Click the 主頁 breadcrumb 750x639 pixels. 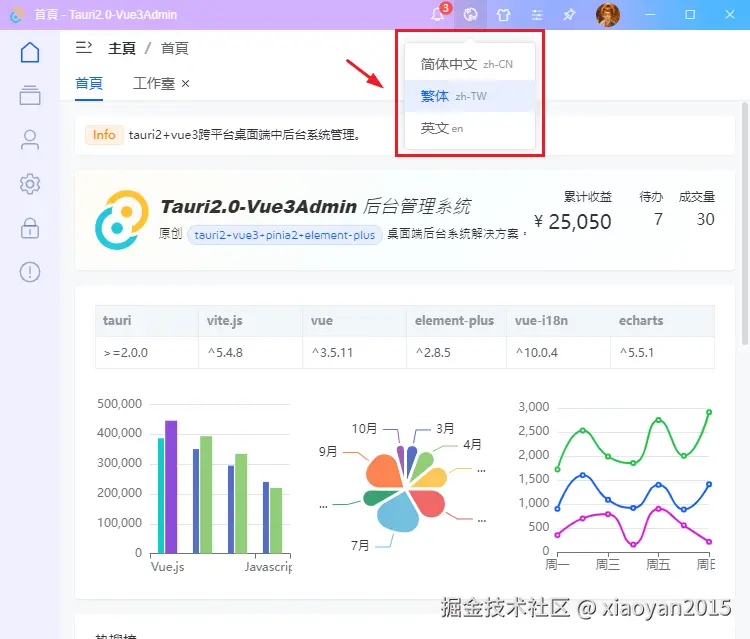122,48
